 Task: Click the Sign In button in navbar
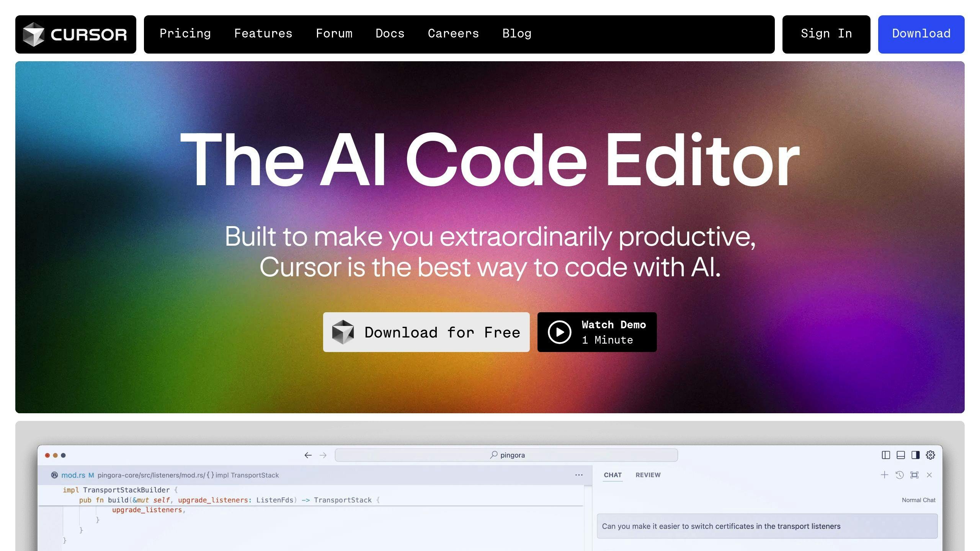[826, 34]
